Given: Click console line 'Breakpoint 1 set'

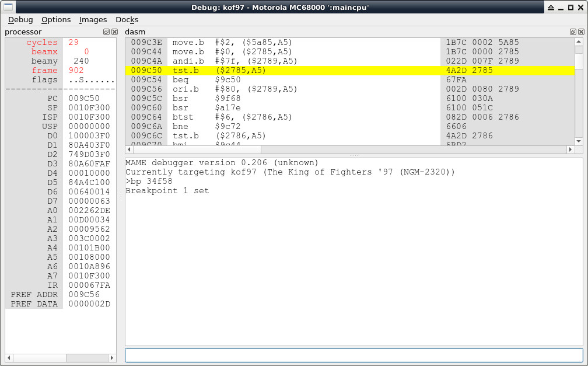Looking at the screenshot, I should (x=167, y=191).
